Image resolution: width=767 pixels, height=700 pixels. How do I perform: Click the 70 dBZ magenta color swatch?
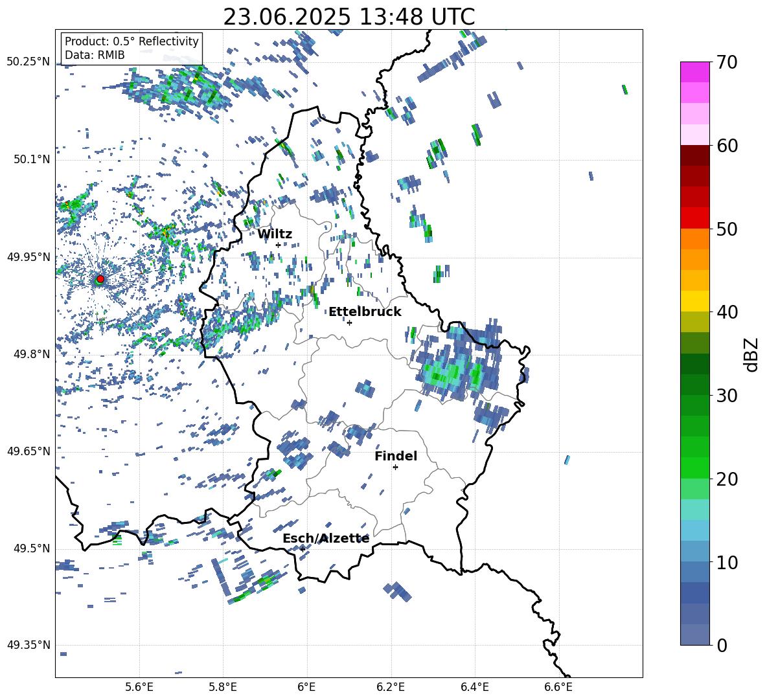coord(694,72)
